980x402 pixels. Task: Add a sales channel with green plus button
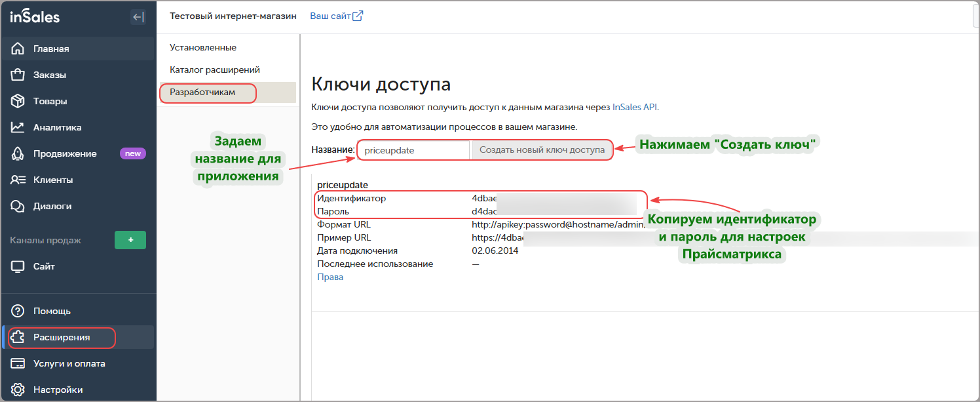pyautogui.click(x=130, y=240)
